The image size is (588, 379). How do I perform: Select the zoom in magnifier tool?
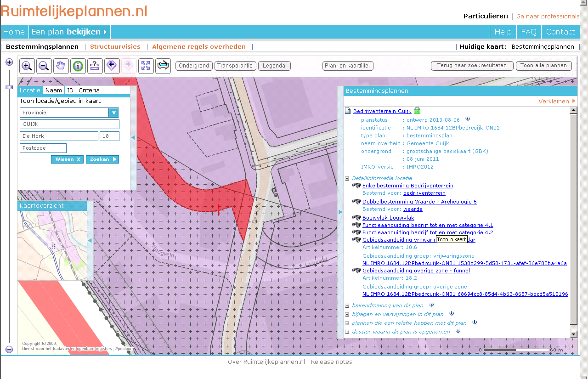[x=27, y=66]
